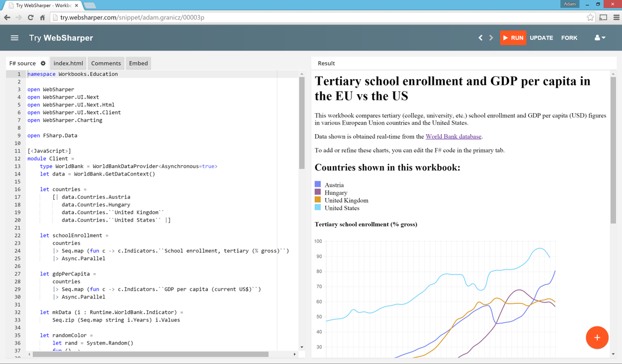Image resolution: width=622 pixels, height=364 pixels.
Task: Open a new browser tab
Action: (91, 6)
